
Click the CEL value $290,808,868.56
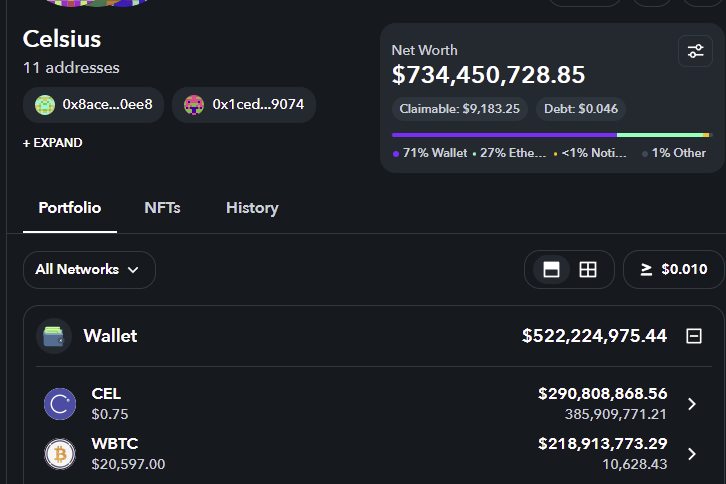602,394
